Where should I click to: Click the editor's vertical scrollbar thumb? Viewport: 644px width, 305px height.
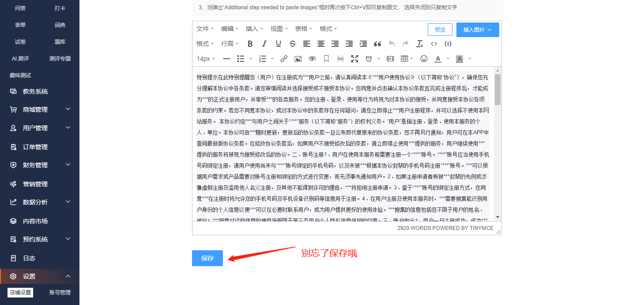point(497,89)
